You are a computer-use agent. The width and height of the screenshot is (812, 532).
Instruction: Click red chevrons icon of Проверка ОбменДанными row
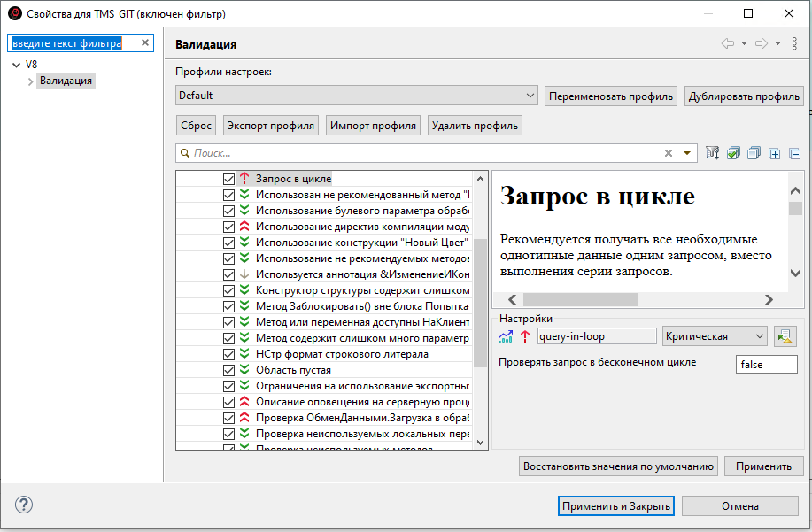244,418
